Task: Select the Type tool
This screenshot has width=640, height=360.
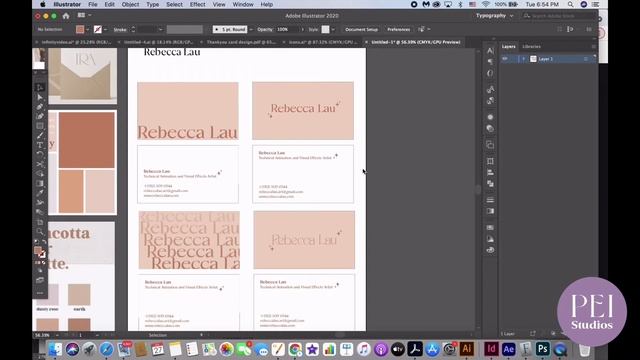Action: coord(40,145)
